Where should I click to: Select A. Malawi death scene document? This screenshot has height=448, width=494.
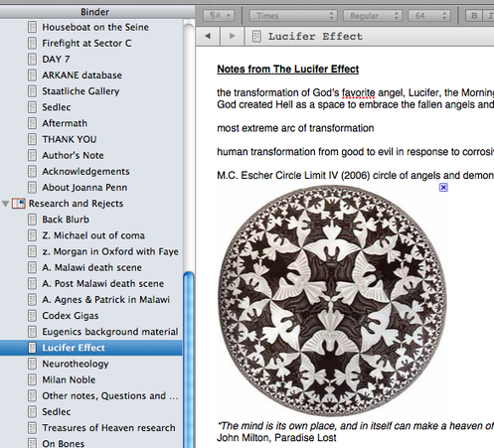tap(91, 267)
